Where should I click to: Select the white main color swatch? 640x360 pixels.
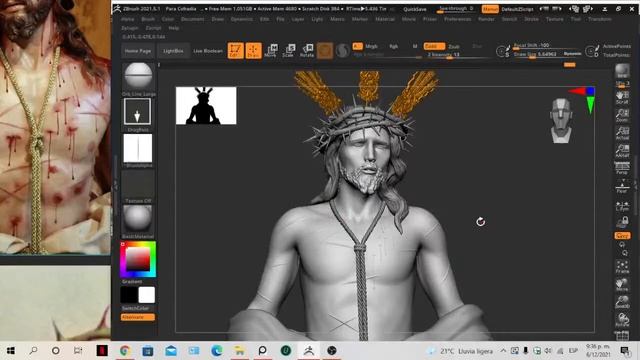(147, 295)
